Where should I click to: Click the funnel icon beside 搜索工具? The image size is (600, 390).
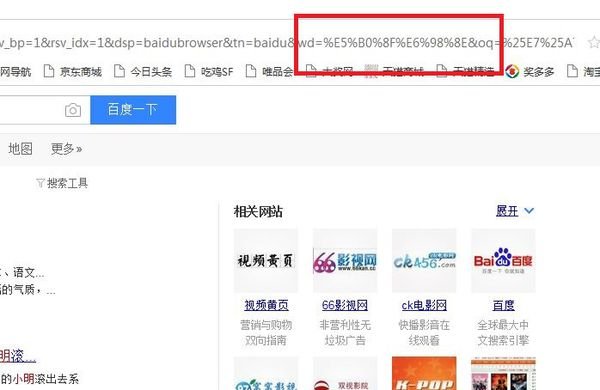40,183
